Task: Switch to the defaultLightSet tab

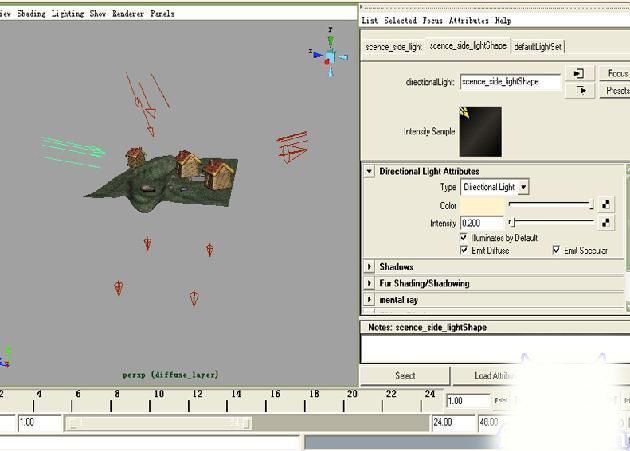Action: [x=538, y=46]
